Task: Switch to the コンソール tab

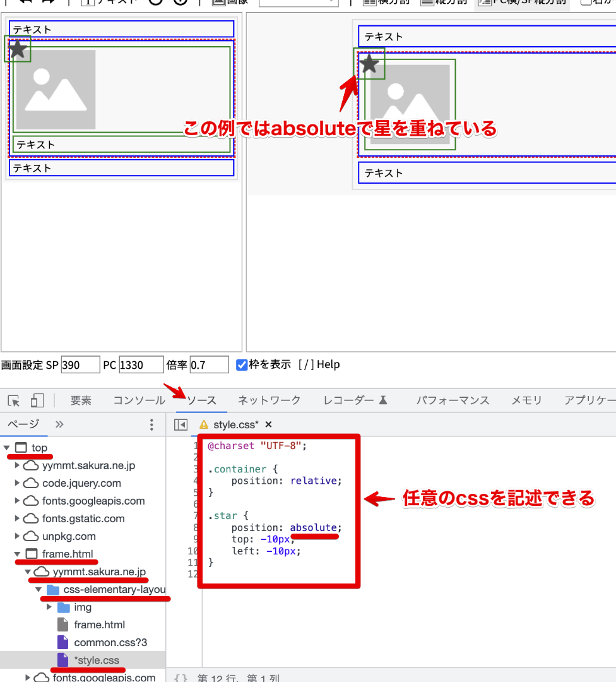Action: (139, 400)
